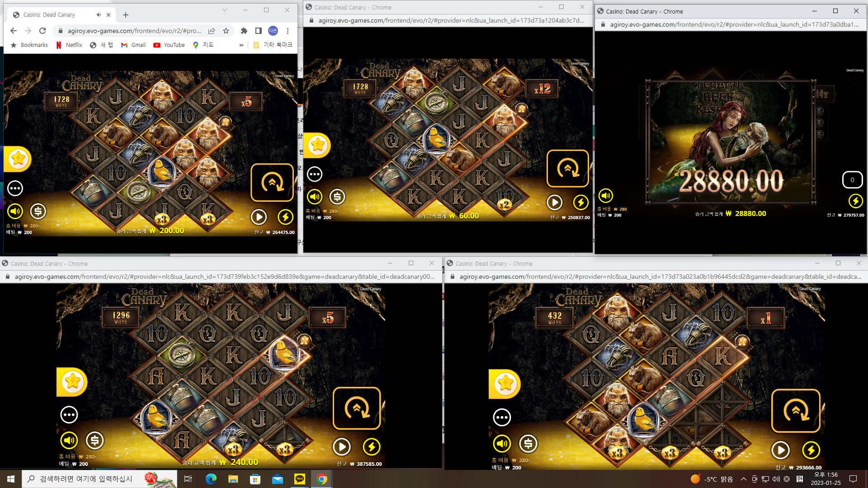Screen dimensions: 868x488
Task: Bookmark this tab with the star icon
Action: [226, 31]
